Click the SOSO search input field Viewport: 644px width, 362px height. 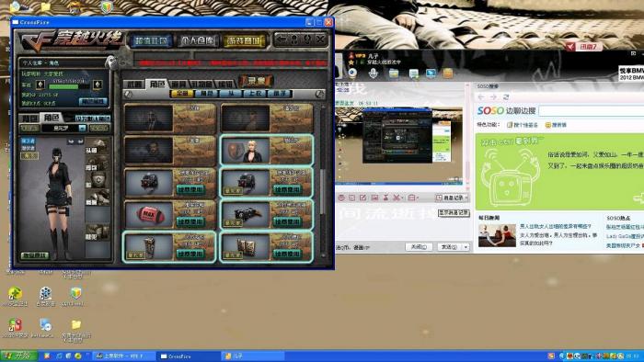[x=592, y=110]
